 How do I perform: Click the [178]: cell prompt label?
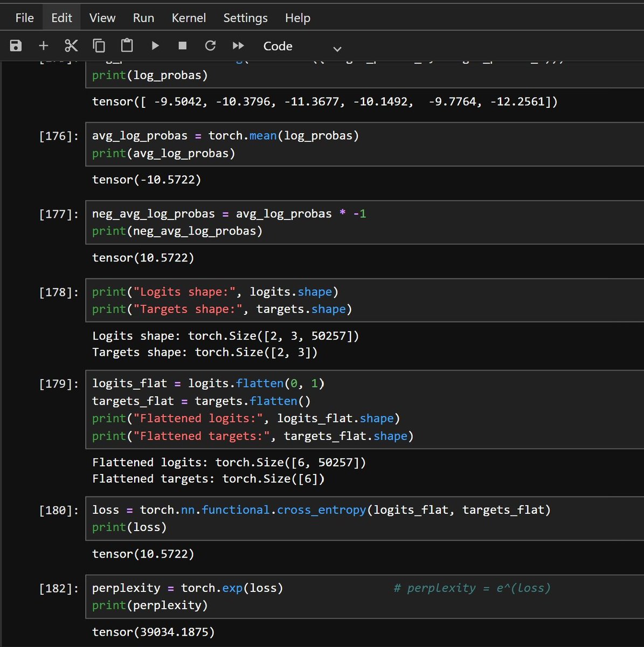pyautogui.click(x=59, y=292)
